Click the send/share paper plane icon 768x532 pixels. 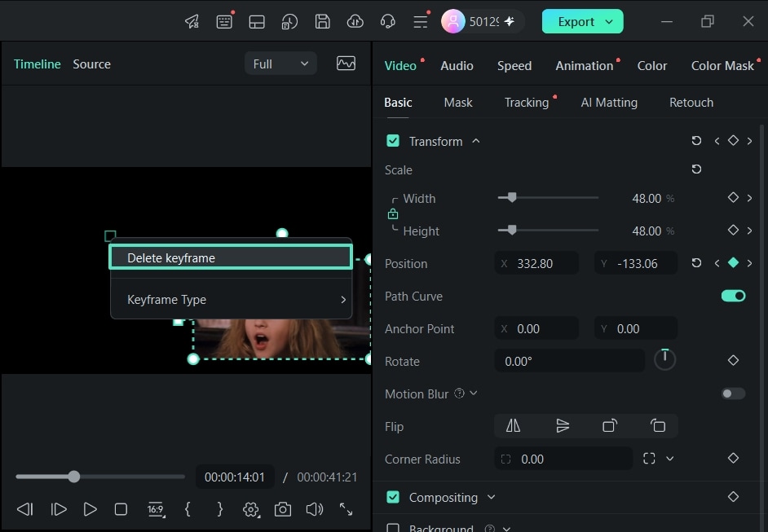click(192, 21)
